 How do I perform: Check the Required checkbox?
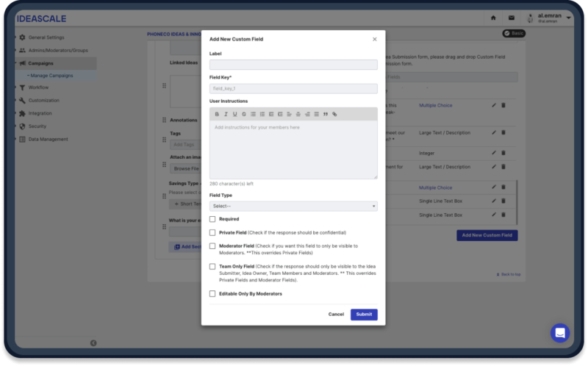[212, 219]
